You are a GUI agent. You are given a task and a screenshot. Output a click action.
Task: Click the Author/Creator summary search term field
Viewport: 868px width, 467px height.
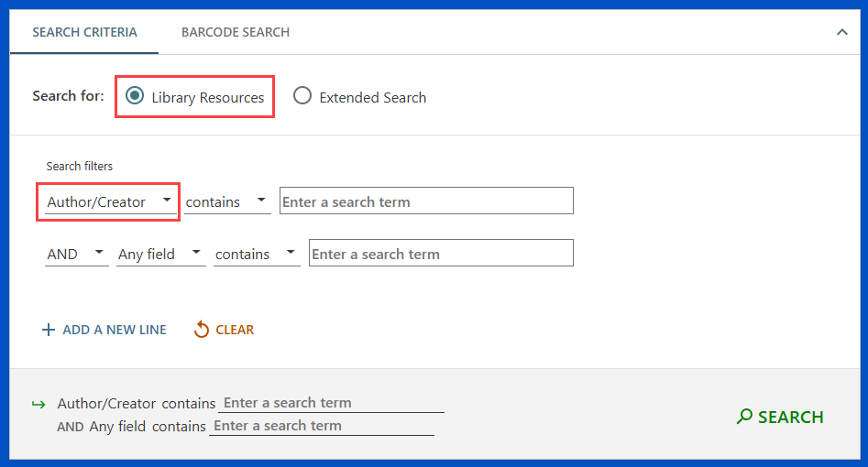(331, 403)
